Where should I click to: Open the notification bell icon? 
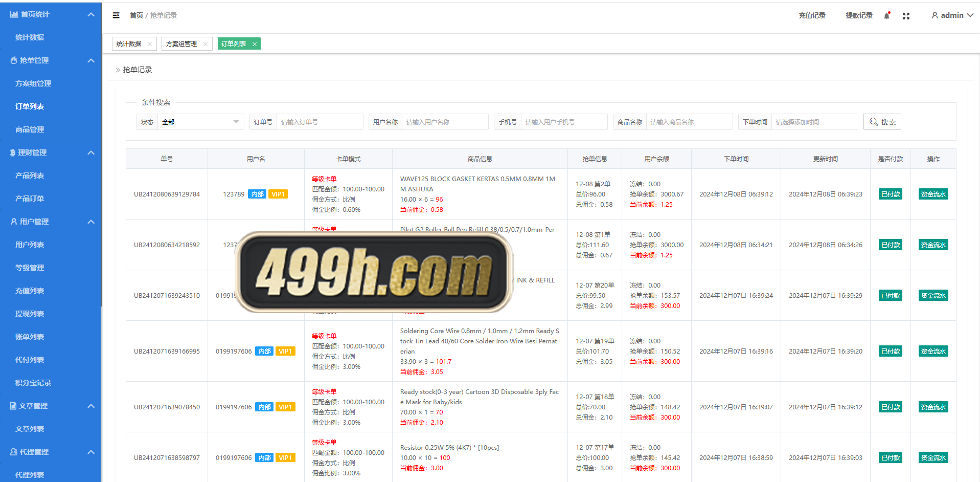pyautogui.click(x=887, y=15)
